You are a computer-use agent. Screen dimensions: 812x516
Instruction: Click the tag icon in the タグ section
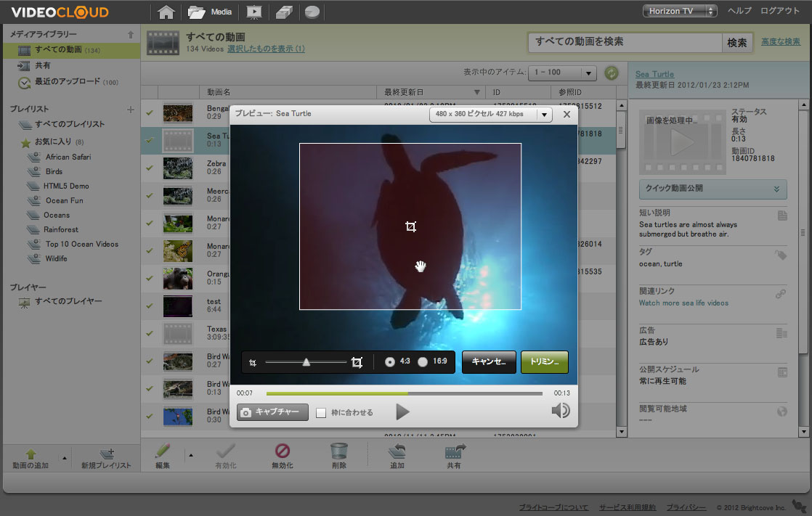[781, 255]
